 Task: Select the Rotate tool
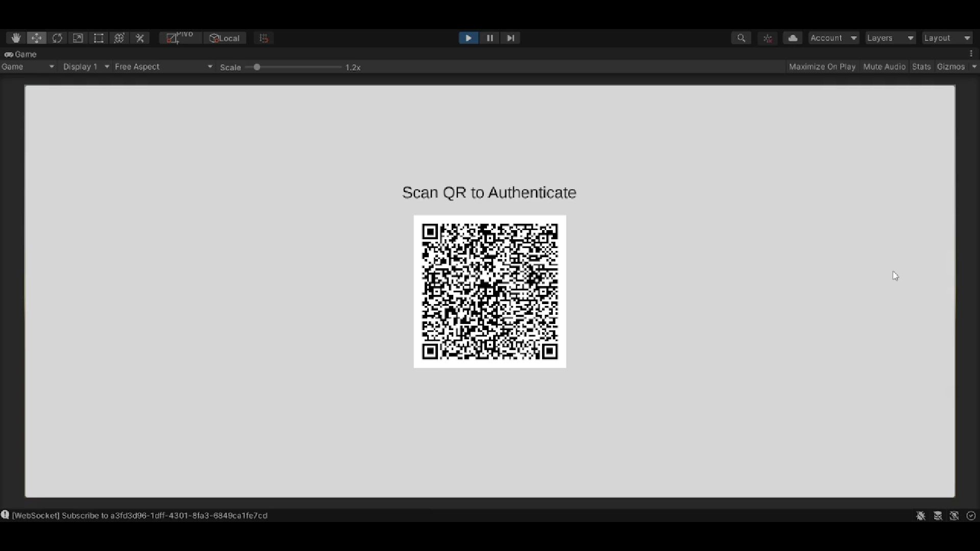coord(57,38)
